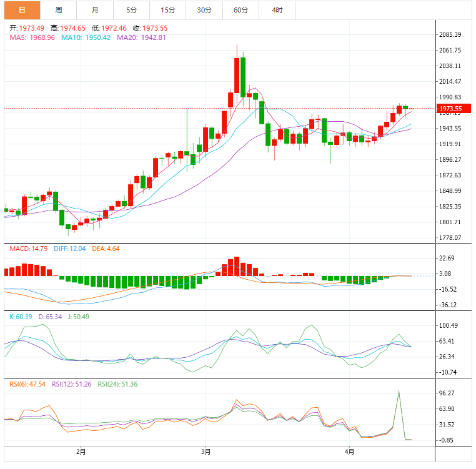The width and height of the screenshot is (476, 469).
Task: Click the 1919.91 price axis label
Action: click(x=450, y=144)
